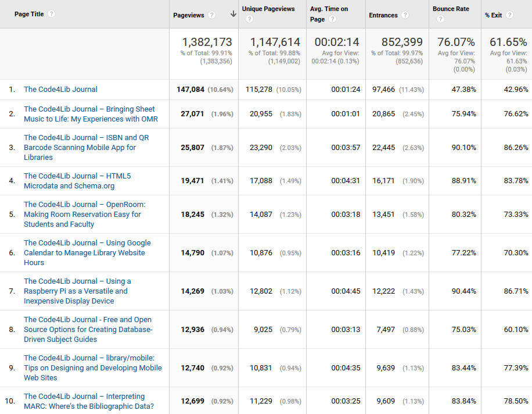Viewport: 532px width, 414px height.
Task: Click the Avg. Time on Page header text
Action: pos(329,9)
